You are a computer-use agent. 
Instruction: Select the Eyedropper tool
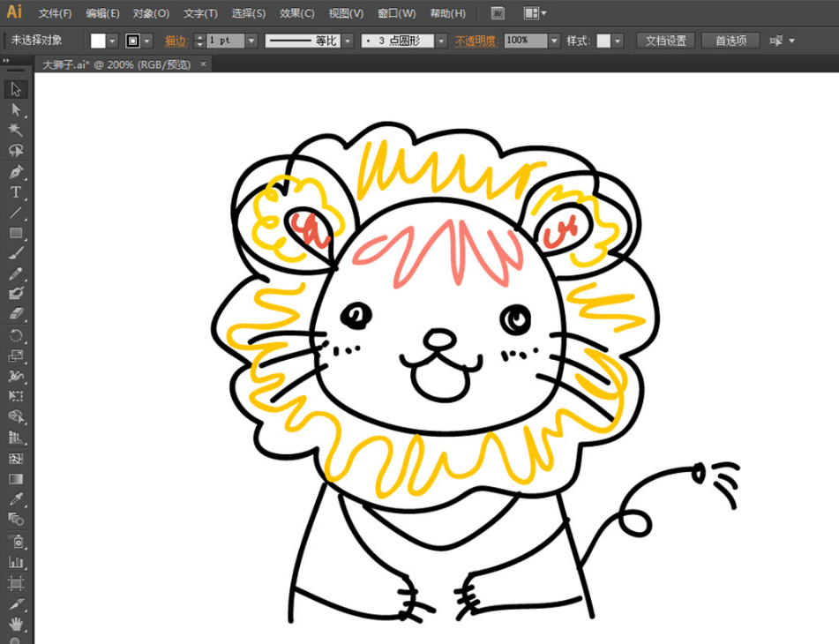(16, 499)
